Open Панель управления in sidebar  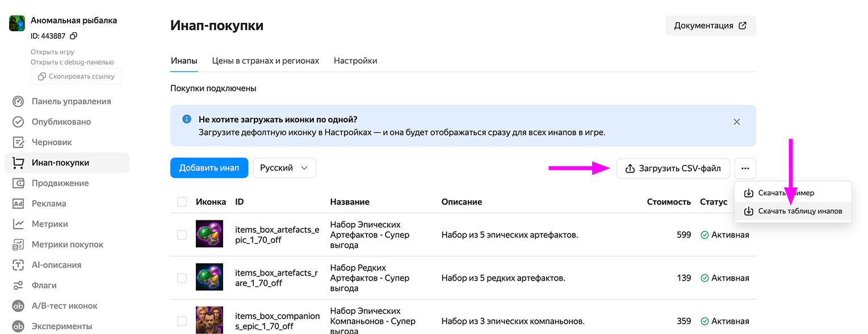point(71,101)
